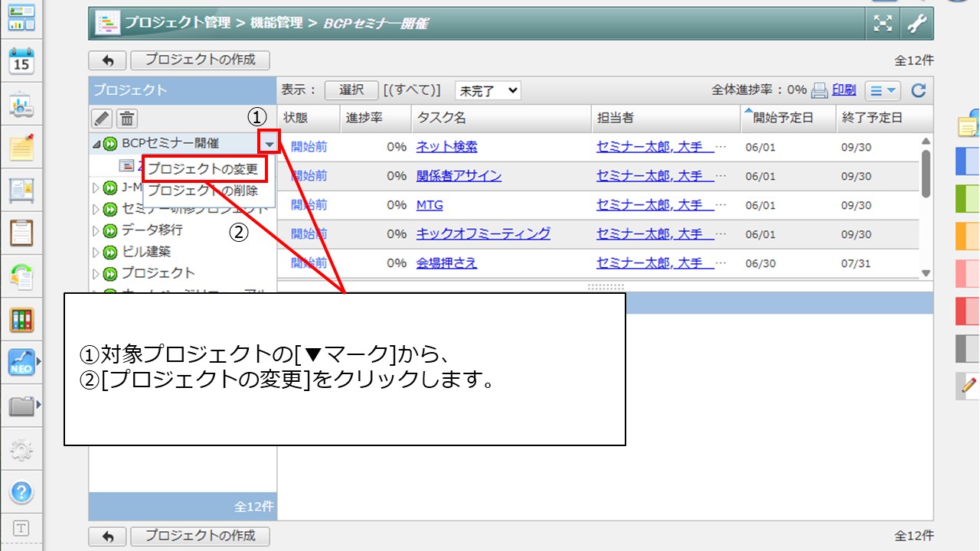
Task: Click the help question mark icon
Action: [21, 491]
